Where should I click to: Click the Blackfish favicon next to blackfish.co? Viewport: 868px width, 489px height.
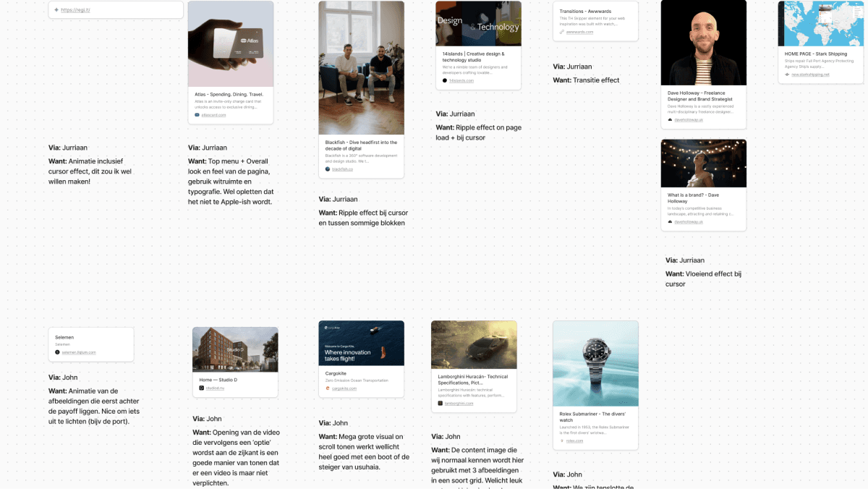point(328,169)
